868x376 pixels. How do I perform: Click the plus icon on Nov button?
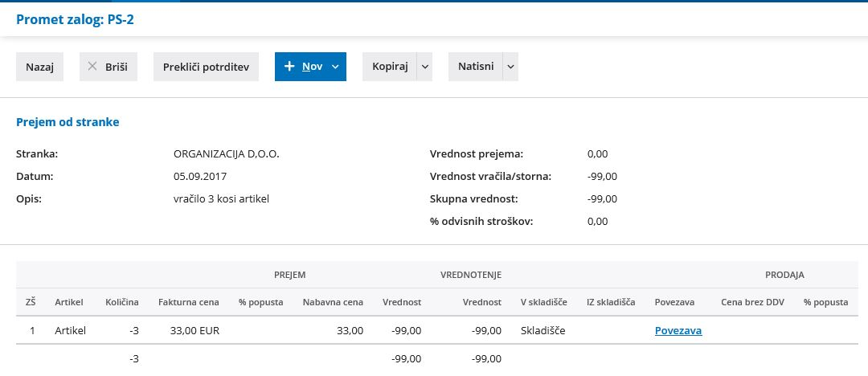point(289,67)
